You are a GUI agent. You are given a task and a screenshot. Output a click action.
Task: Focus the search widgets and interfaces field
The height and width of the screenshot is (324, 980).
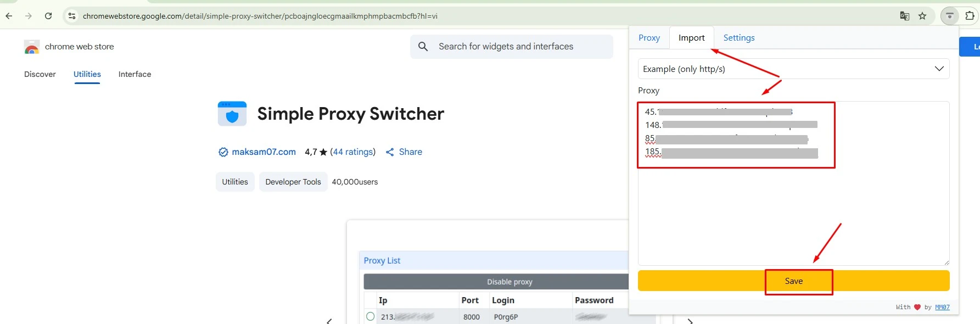(x=511, y=47)
